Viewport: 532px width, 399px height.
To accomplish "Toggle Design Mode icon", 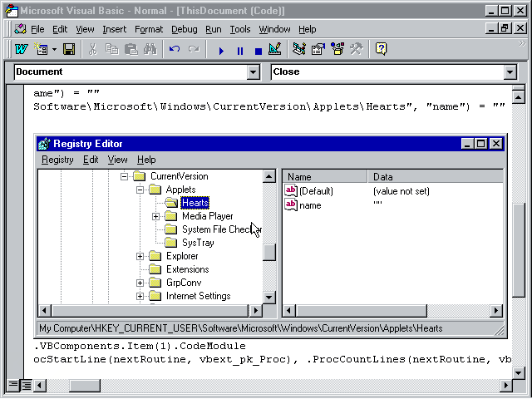I will tap(275, 50).
